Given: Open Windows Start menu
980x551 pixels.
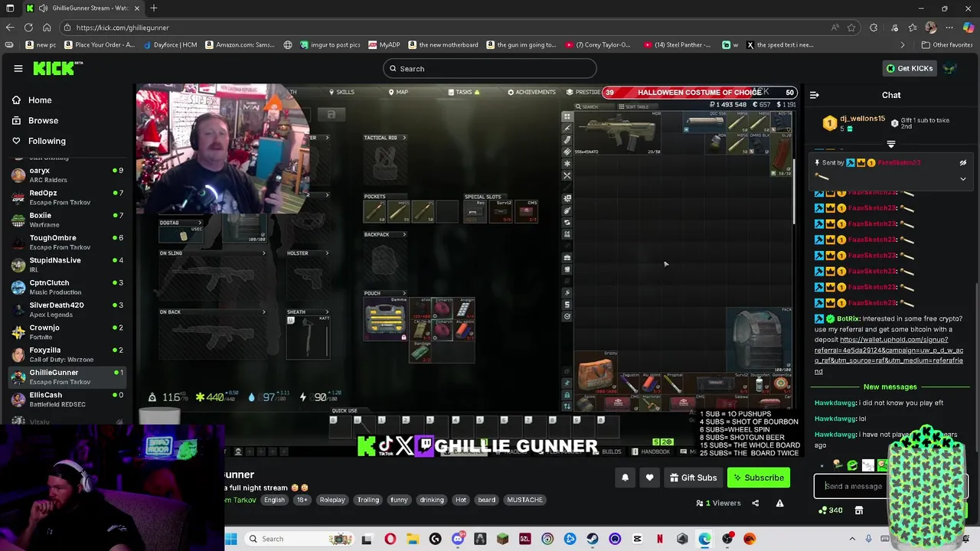Looking at the screenshot, I should 231,539.
